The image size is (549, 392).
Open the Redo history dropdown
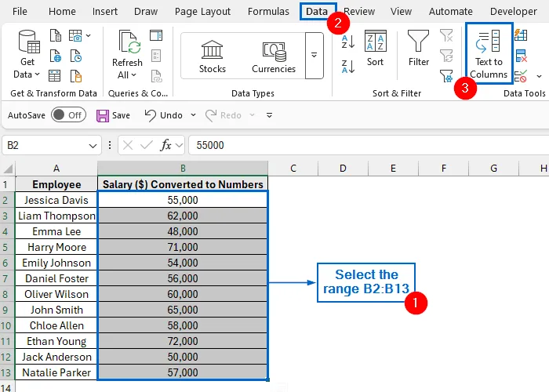pyautogui.click(x=252, y=115)
